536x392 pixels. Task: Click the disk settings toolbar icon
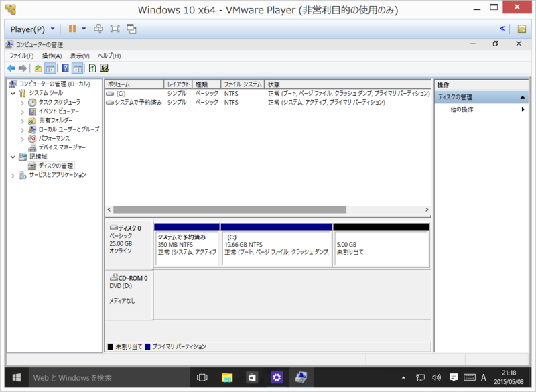(105, 68)
